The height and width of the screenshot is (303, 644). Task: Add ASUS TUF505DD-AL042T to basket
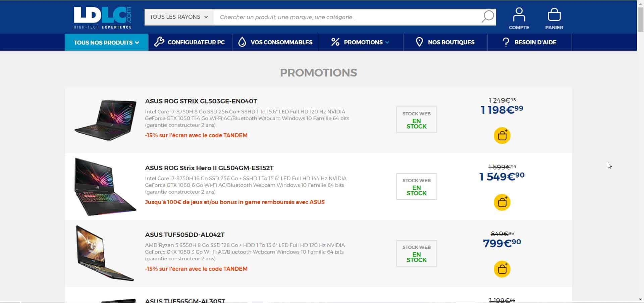502,269
